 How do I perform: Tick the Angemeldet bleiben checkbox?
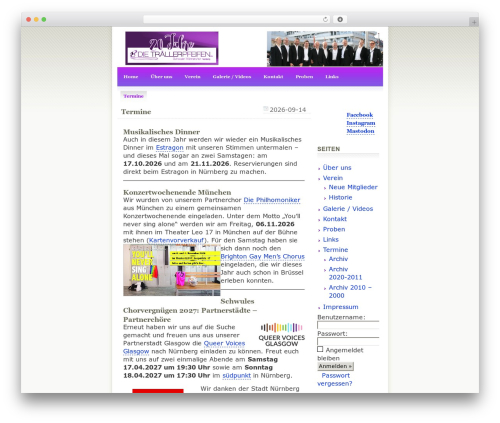click(320, 349)
